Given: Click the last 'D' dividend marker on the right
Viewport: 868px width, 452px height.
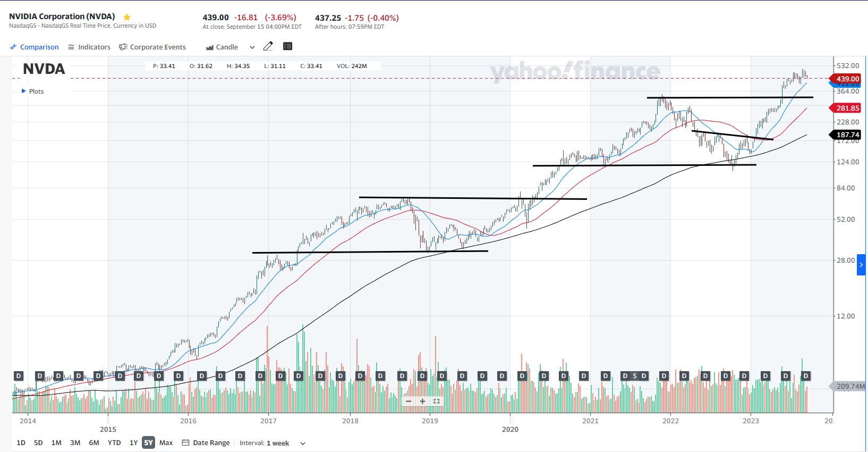Looking at the screenshot, I should (x=806, y=376).
